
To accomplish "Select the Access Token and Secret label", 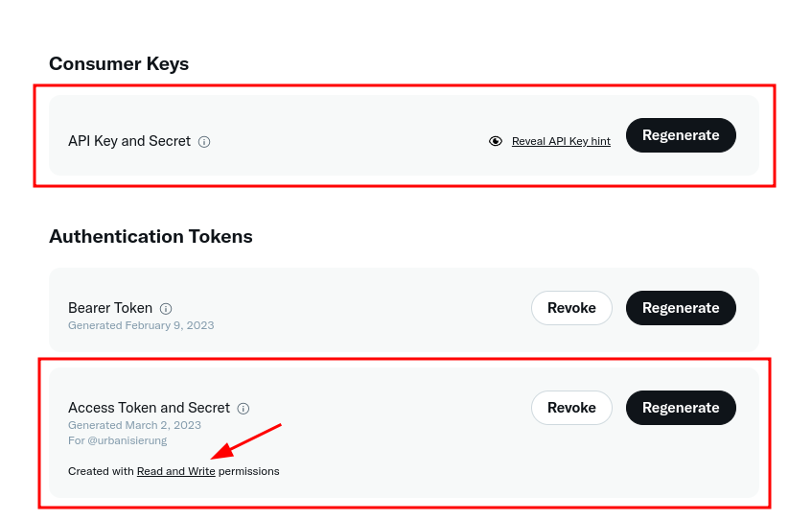I will [149, 408].
